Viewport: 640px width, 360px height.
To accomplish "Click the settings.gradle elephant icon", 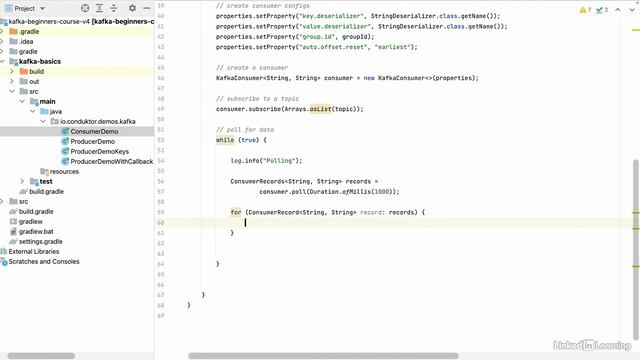I will (13, 241).
